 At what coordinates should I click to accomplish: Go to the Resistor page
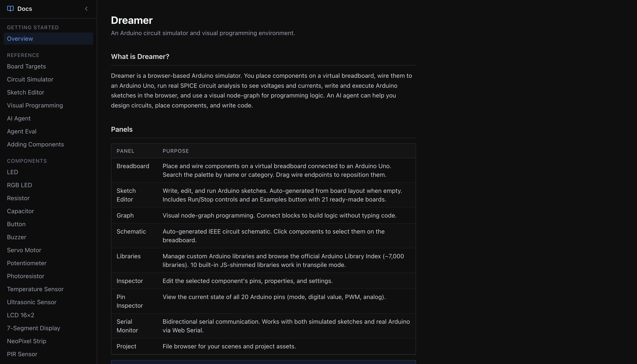(x=18, y=198)
